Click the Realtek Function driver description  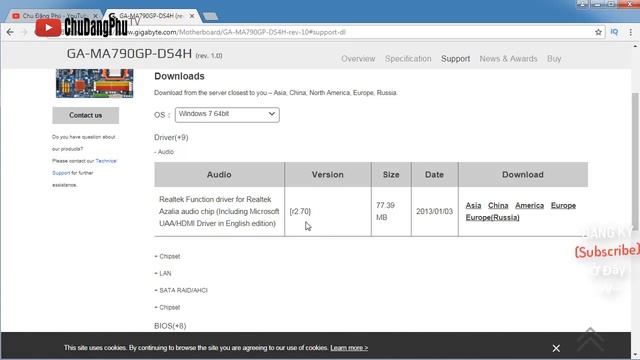click(219, 211)
